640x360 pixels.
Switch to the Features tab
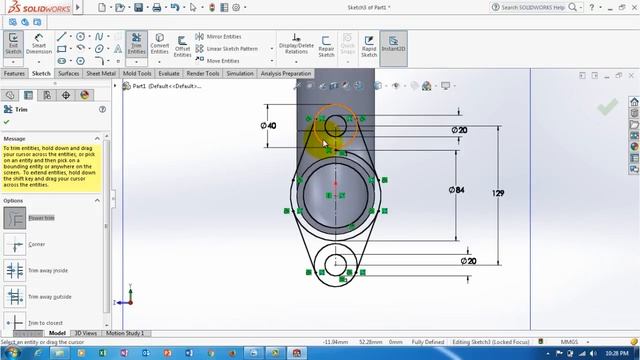pyautogui.click(x=14, y=73)
